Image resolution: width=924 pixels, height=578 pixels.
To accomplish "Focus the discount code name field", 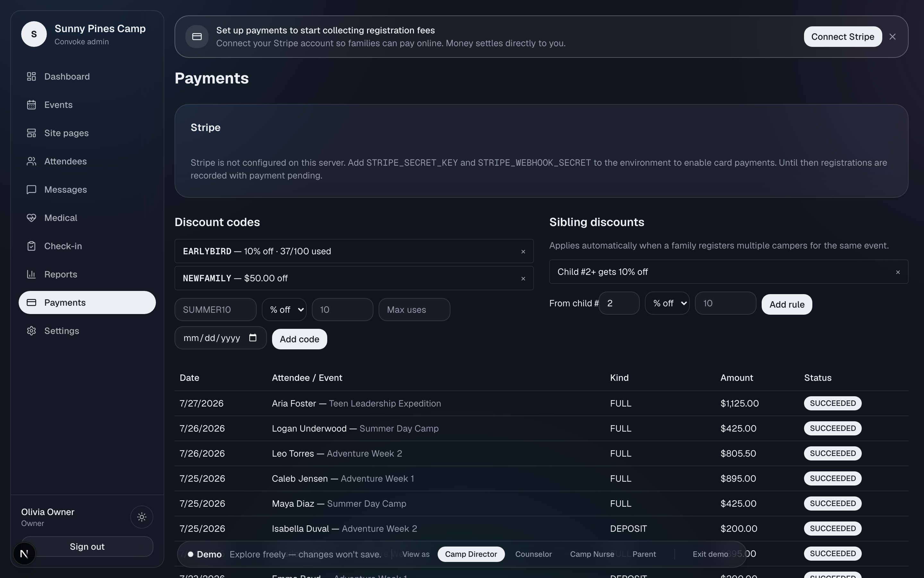I will pyautogui.click(x=215, y=310).
